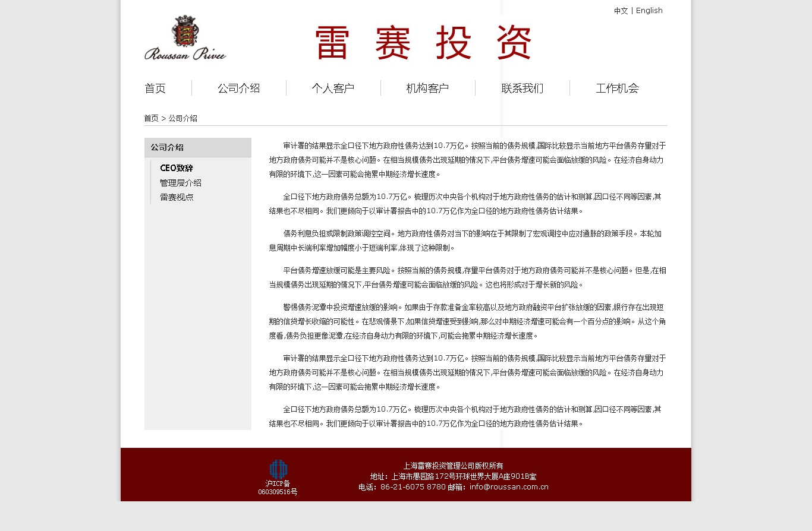Screen dimensions: 812x531
Task: Open 管理层介绍 in the sidebar
Action: (180, 183)
